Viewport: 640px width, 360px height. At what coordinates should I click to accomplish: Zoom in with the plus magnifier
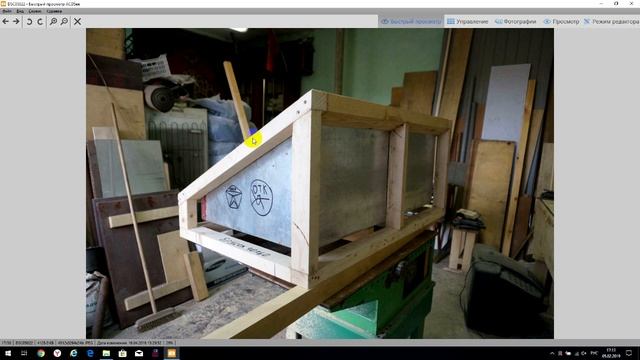coord(53,22)
